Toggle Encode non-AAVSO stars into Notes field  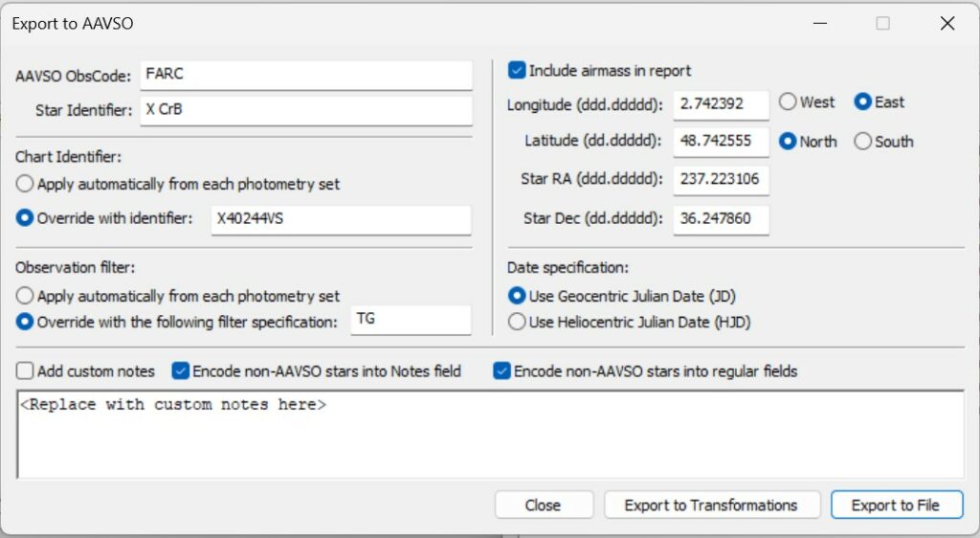pyautogui.click(x=181, y=371)
